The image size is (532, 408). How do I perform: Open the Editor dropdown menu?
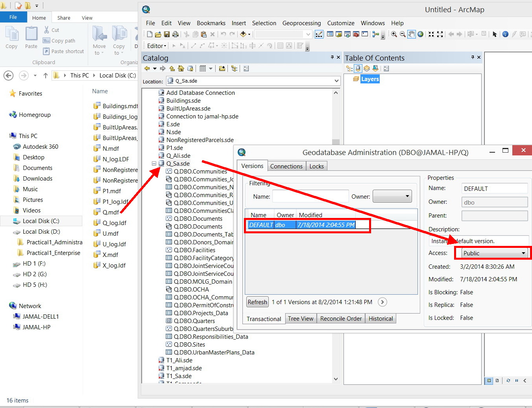pos(157,46)
